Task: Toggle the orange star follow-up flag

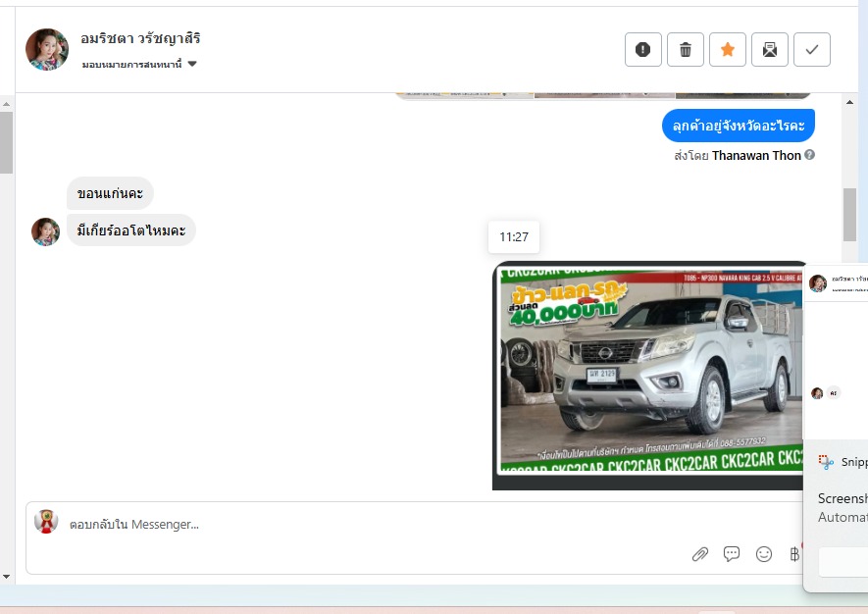Action: [728, 50]
